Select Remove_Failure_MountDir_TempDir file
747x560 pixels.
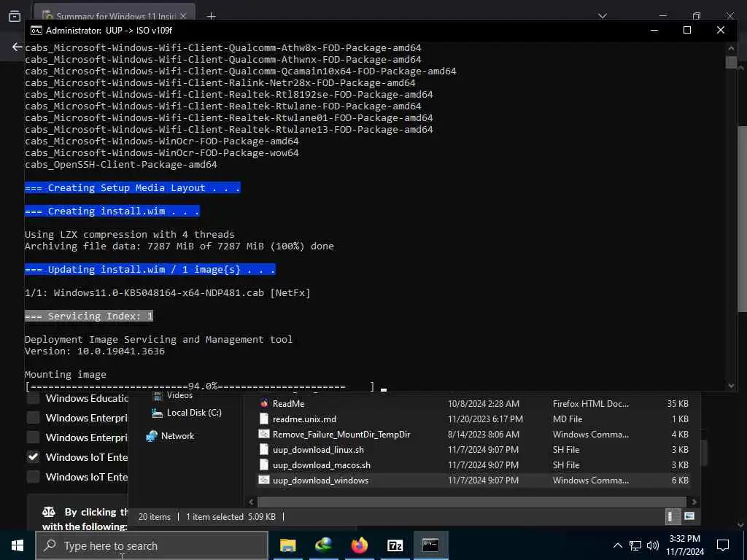(341, 435)
